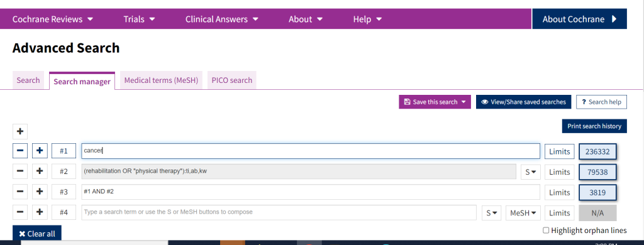
Task: Click the #3 '#1 AND #2' search field
Action: pyautogui.click(x=311, y=192)
